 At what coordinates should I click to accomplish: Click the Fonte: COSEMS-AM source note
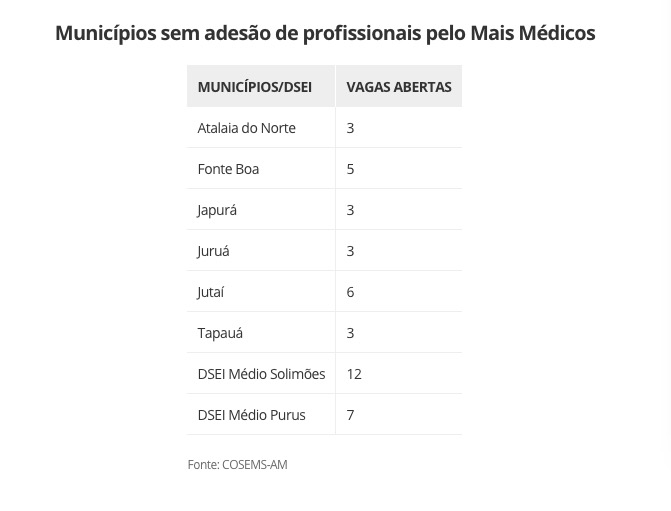pyautogui.click(x=237, y=465)
